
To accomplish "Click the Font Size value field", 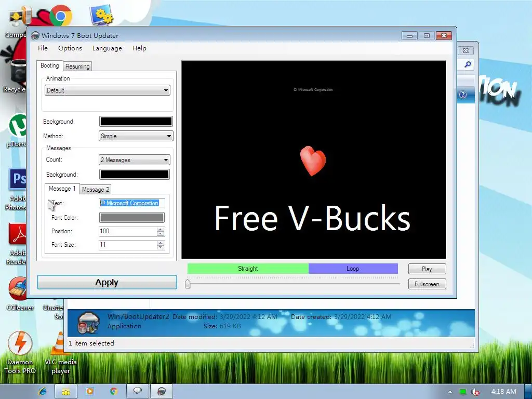I will pyautogui.click(x=128, y=245).
